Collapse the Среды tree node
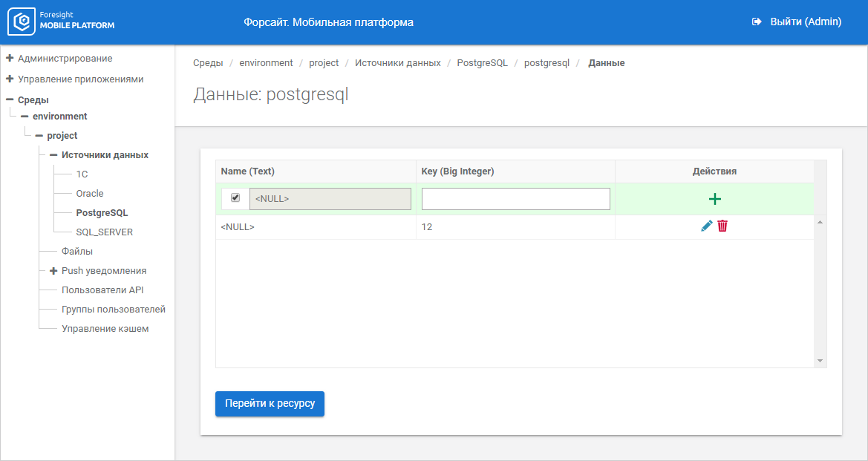This screenshot has width=868, height=461. click(x=10, y=99)
